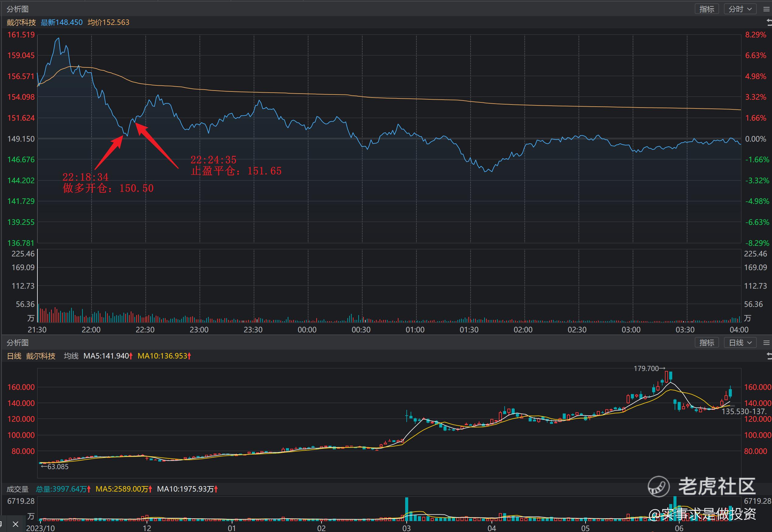Close the bottom-left floating panel with X

click(15, 524)
